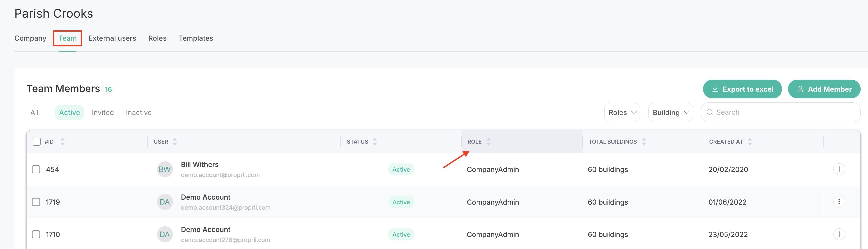Expand the Roles filter dropdown
The height and width of the screenshot is (249, 868).
click(622, 112)
